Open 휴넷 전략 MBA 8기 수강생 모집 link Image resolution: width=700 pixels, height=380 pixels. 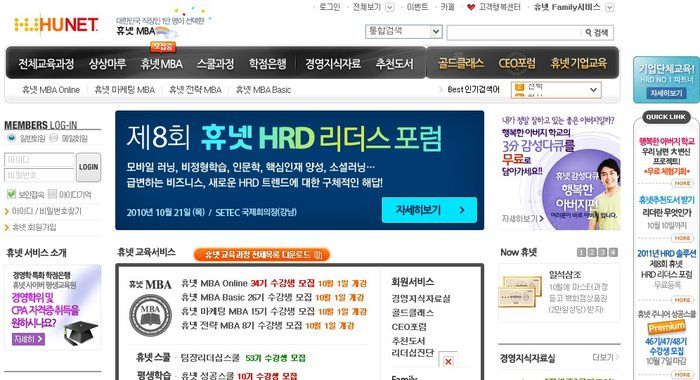268,326
